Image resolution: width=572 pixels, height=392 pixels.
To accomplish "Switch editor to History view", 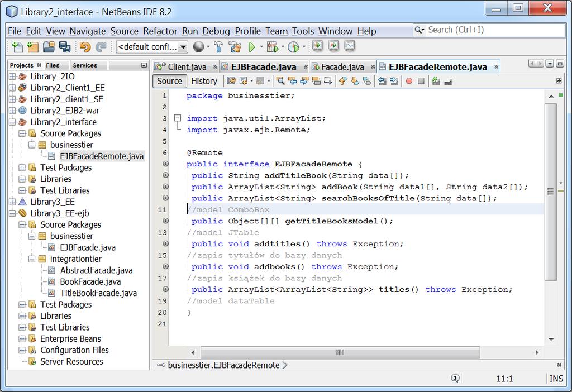I will tap(204, 81).
